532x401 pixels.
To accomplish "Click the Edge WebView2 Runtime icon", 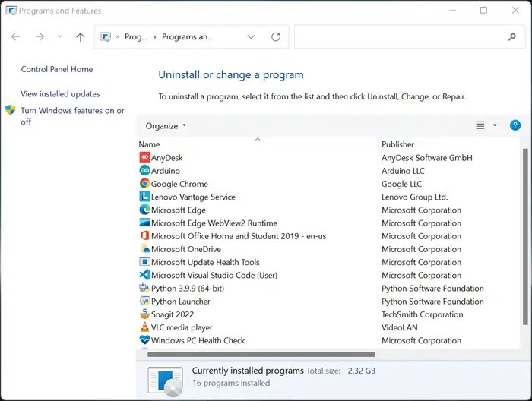I will [x=144, y=223].
